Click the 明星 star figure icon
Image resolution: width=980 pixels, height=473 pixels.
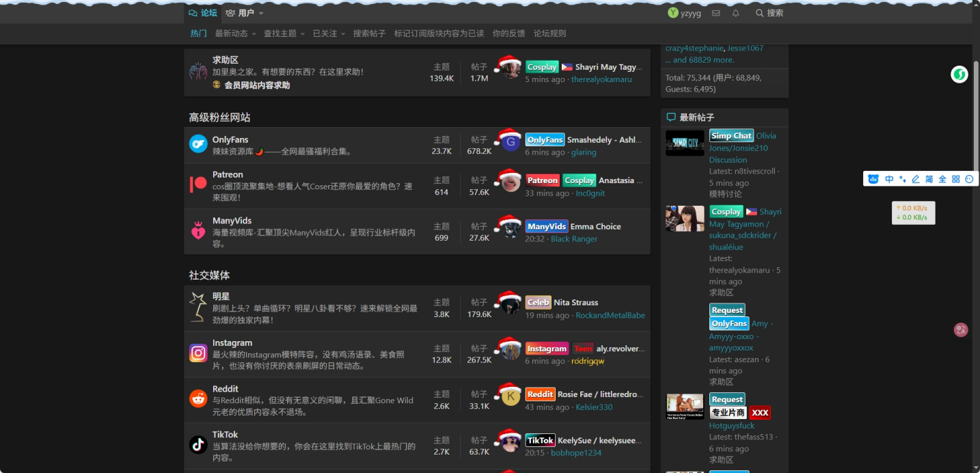[x=198, y=307]
